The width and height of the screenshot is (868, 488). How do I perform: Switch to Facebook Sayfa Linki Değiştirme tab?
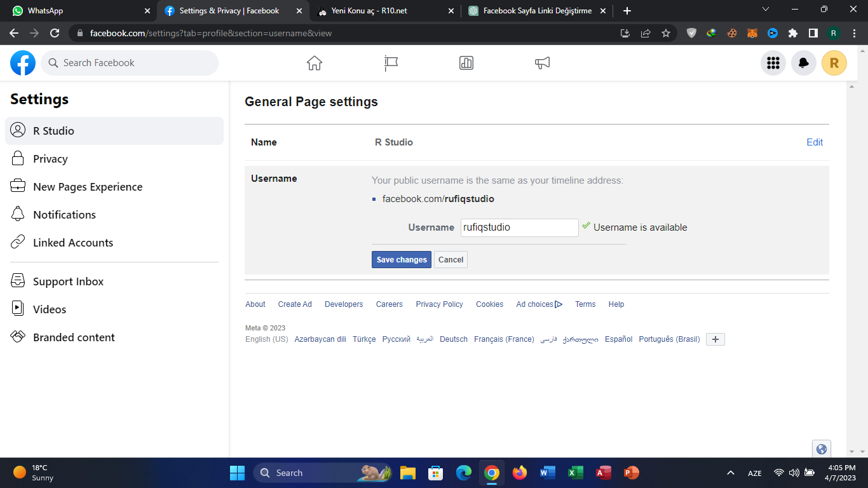(537, 11)
